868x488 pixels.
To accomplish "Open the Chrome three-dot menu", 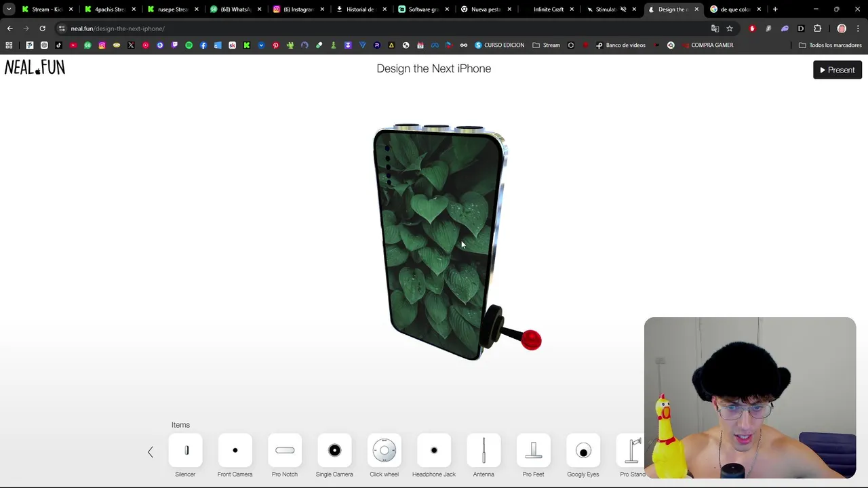I will (858, 28).
